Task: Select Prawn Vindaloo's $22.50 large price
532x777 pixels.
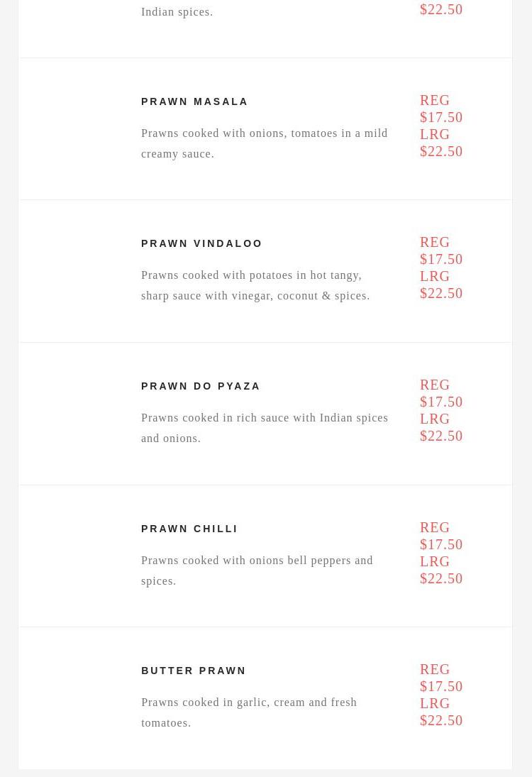Action: pos(441,293)
